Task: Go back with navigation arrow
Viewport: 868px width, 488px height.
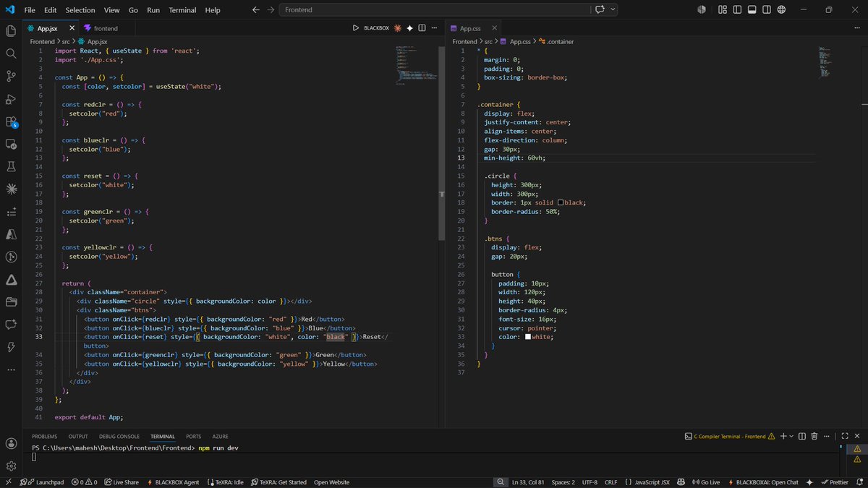Action: [255, 10]
